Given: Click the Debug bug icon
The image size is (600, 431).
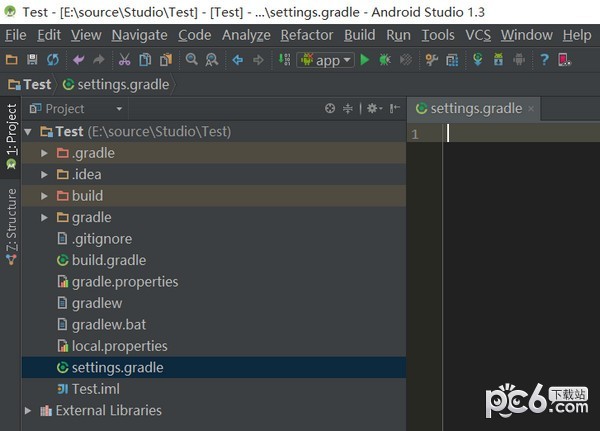Looking at the screenshot, I should pyautogui.click(x=385, y=60).
